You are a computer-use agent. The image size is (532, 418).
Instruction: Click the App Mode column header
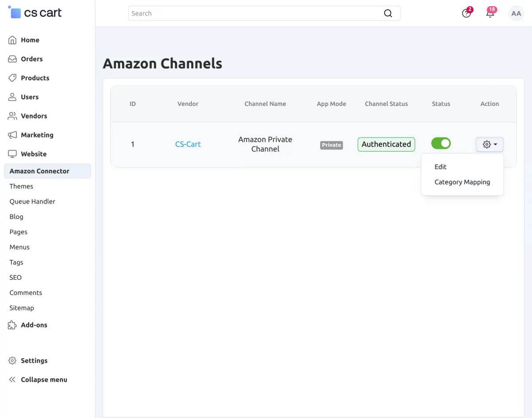pos(332,104)
